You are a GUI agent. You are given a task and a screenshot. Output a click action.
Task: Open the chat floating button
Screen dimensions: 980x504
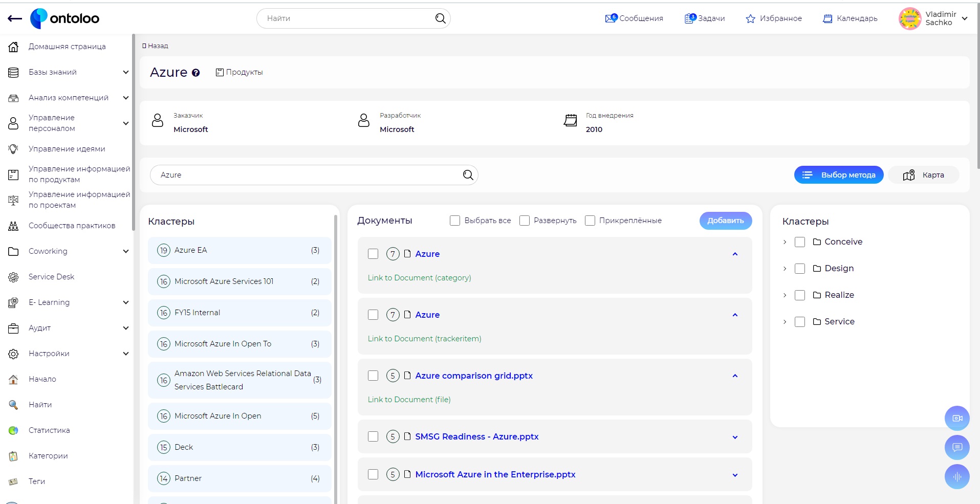tap(957, 447)
